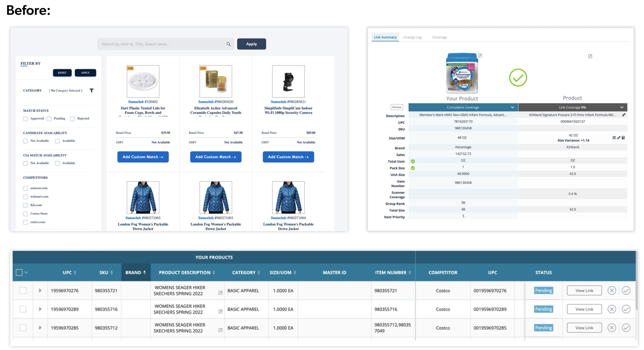The image size is (644, 350).
Task: Tick the Costco Store competitor checkbox
Action: pyautogui.click(x=26, y=214)
